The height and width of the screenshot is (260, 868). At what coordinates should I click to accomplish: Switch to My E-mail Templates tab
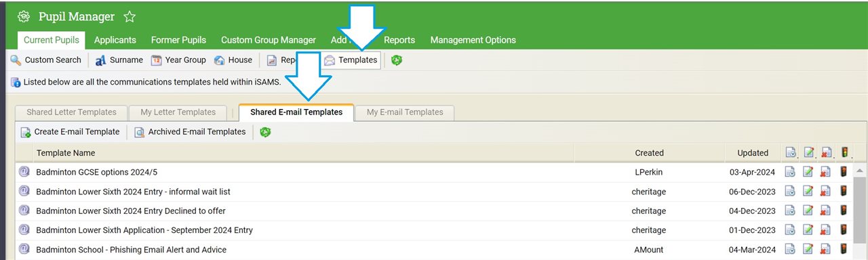click(405, 112)
